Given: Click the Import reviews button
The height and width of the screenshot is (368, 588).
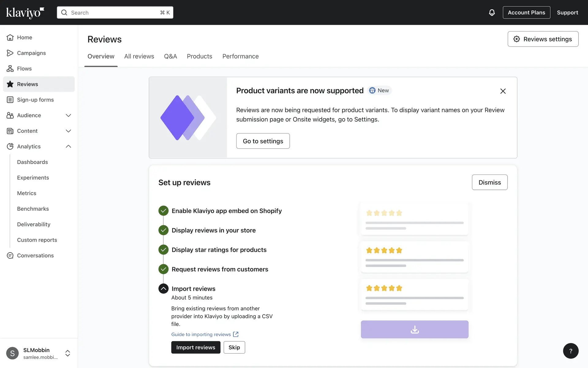Looking at the screenshot, I should coord(195,347).
